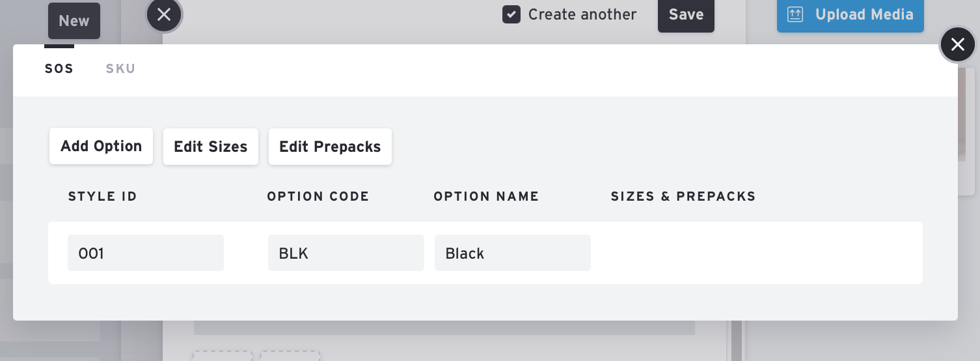The width and height of the screenshot is (980, 361).
Task: Close the SOS/SKU options dialog
Action: point(957,44)
